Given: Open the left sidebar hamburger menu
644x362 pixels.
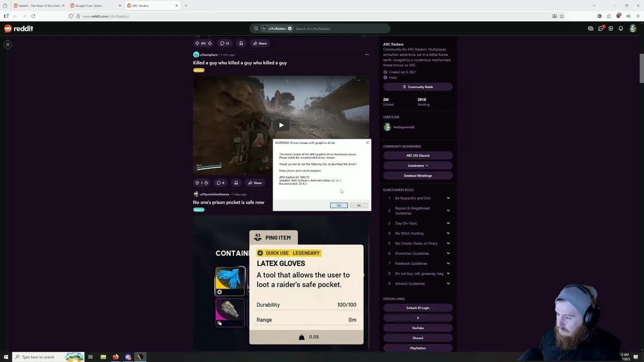Looking at the screenshot, I should (x=8, y=44).
